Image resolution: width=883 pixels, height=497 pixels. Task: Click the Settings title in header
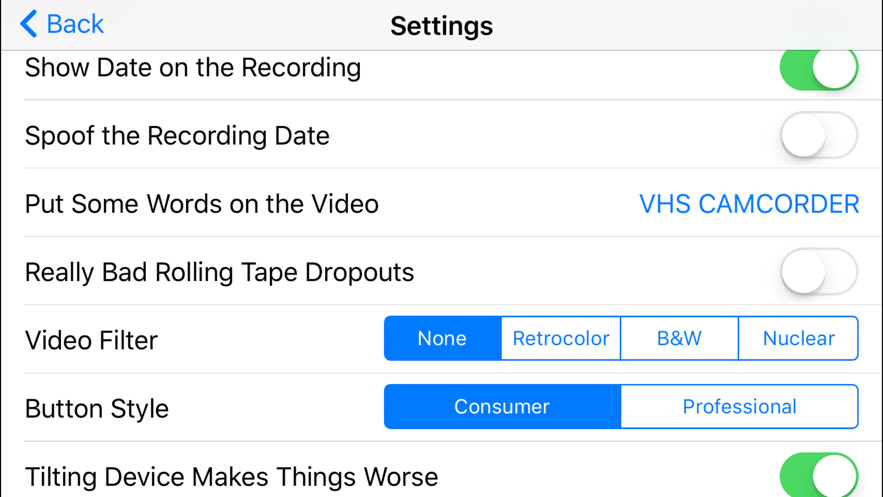point(441,26)
